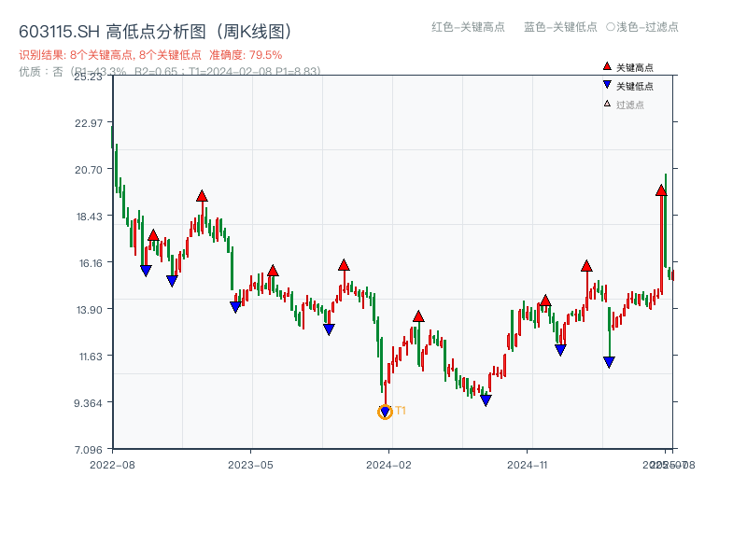
Task: Click the red key-high marker near 19.4 in early 2023
Action: click(202, 196)
